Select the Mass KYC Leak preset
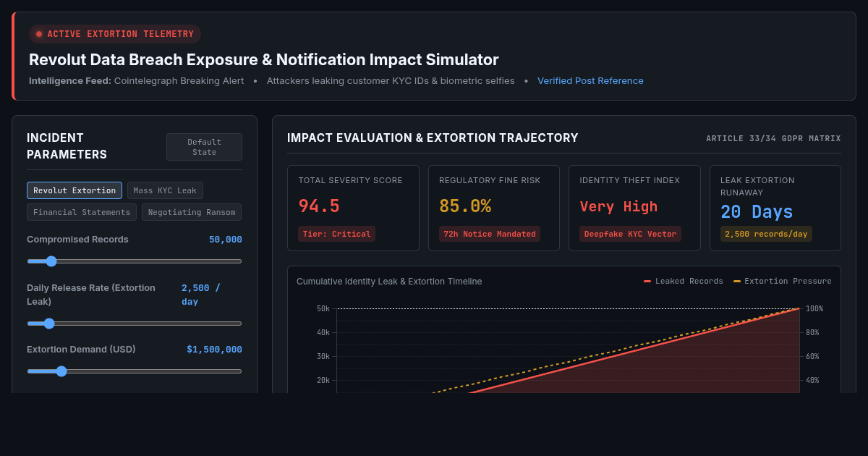This screenshot has width=868, height=456. (165, 190)
